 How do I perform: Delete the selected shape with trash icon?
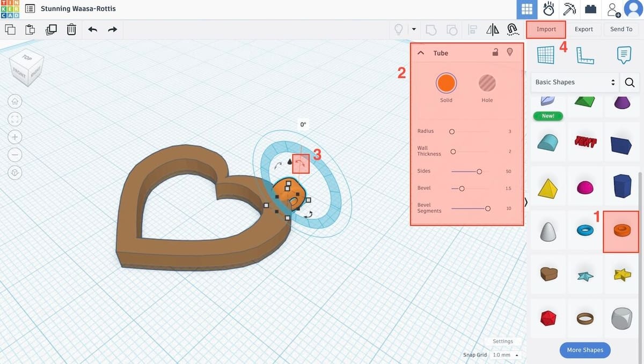(x=71, y=29)
